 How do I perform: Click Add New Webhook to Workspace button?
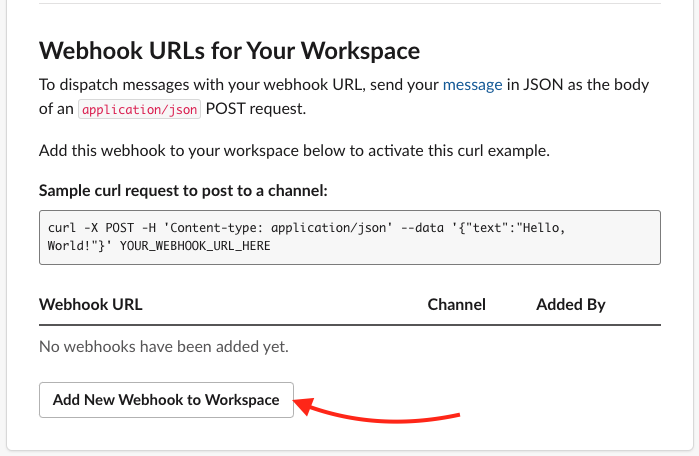coord(166,400)
